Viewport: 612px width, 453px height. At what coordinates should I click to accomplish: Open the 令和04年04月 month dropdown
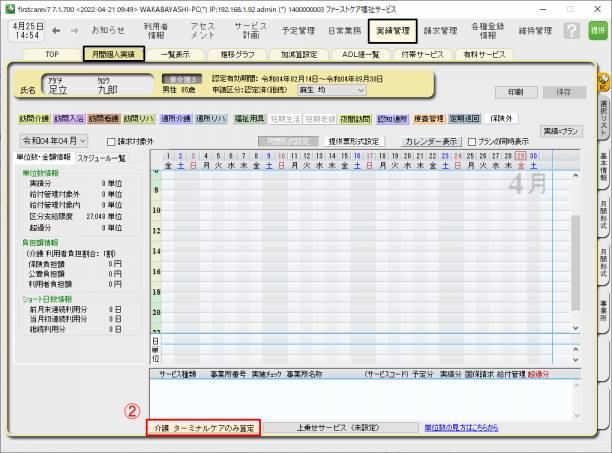(58, 141)
